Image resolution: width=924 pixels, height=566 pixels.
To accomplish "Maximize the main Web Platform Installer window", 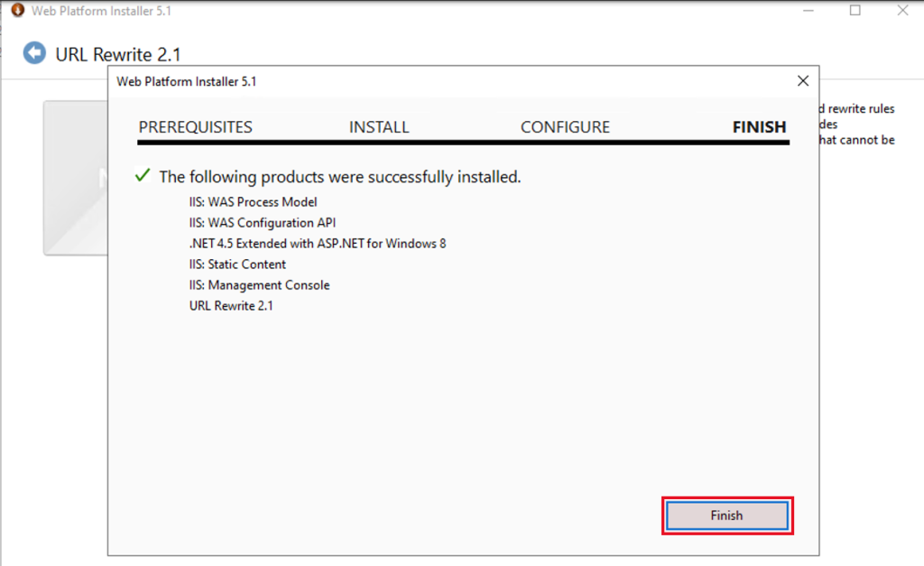I will tap(855, 11).
